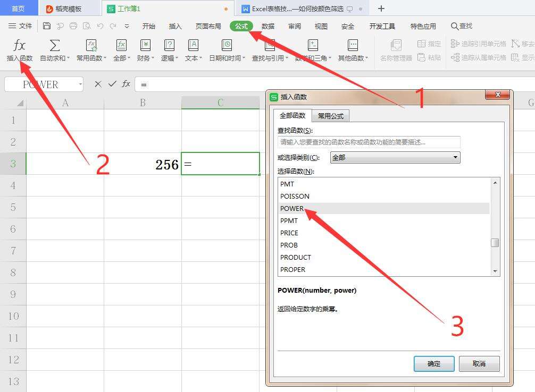Screen dimensions: 535x392
Task: Open the Search (查找) command box
Action: tap(462, 26)
